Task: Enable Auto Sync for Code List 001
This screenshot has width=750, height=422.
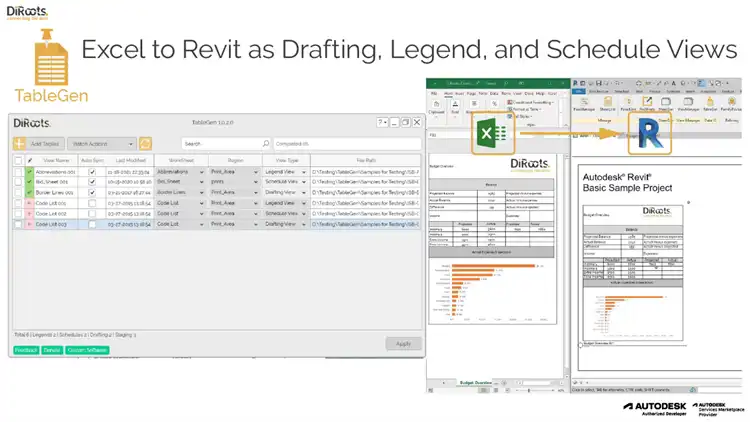Action: click(92, 203)
